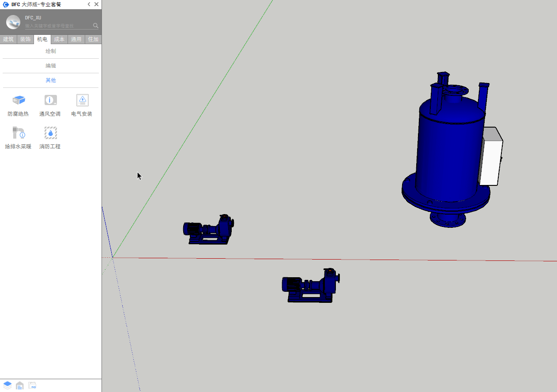The image size is (557, 392).
Task: Click the magnifier search icon
Action: [x=96, y=26]
